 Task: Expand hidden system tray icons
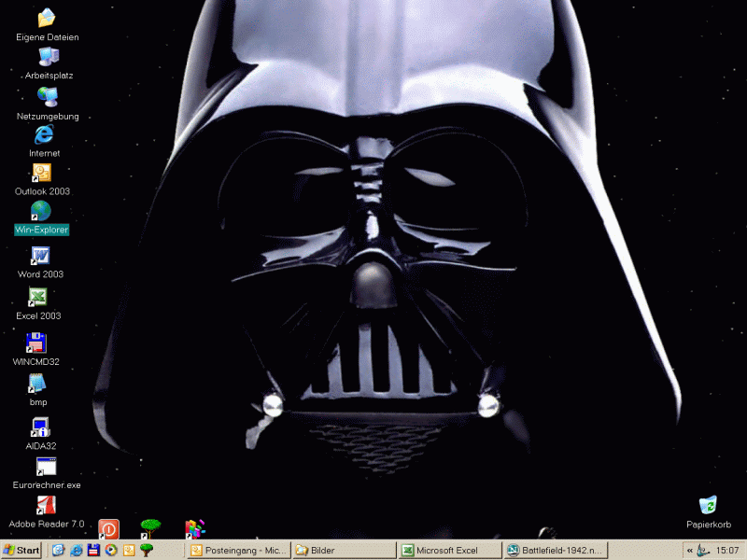tap(690, 551)
